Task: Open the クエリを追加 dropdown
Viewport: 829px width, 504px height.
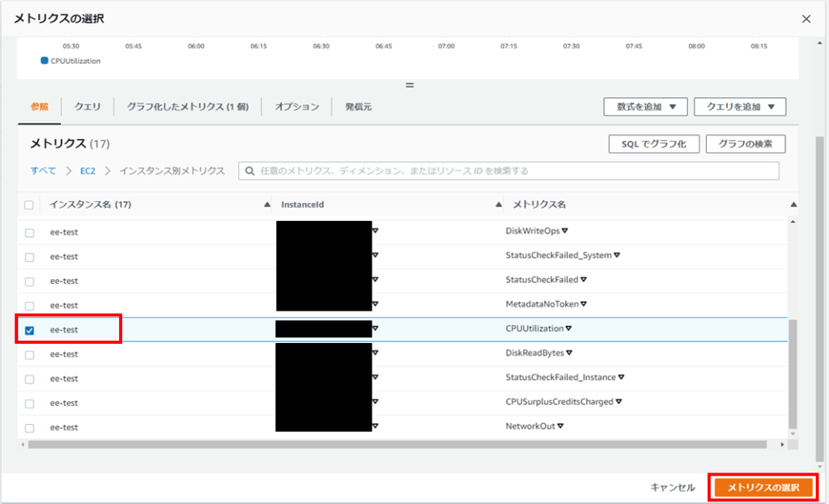Action: [x=740, y=107]
